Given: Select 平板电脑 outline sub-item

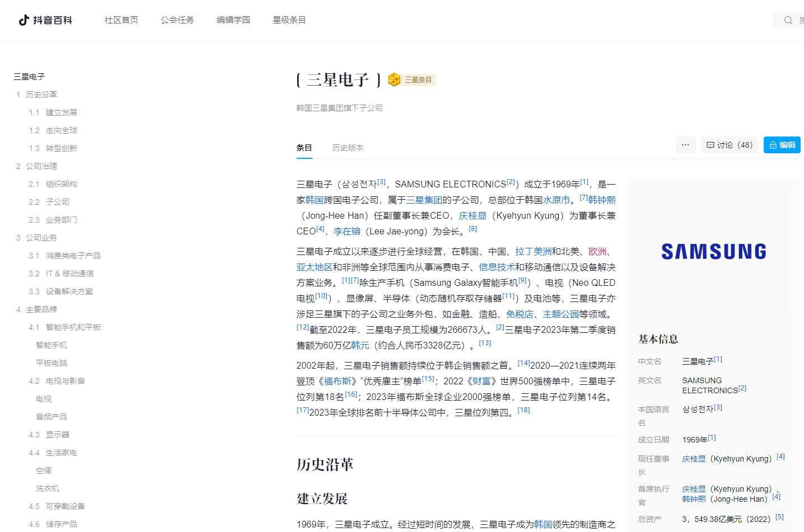Looking at the screenshot, I should point(52,363).
